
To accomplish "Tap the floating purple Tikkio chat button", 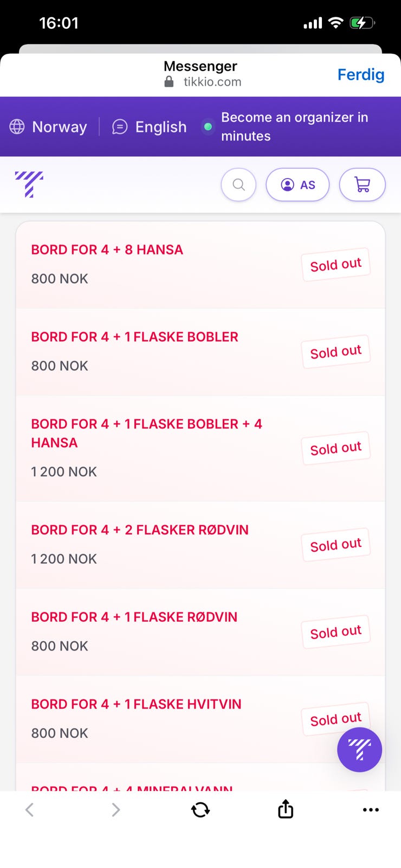I will [359, 749].
